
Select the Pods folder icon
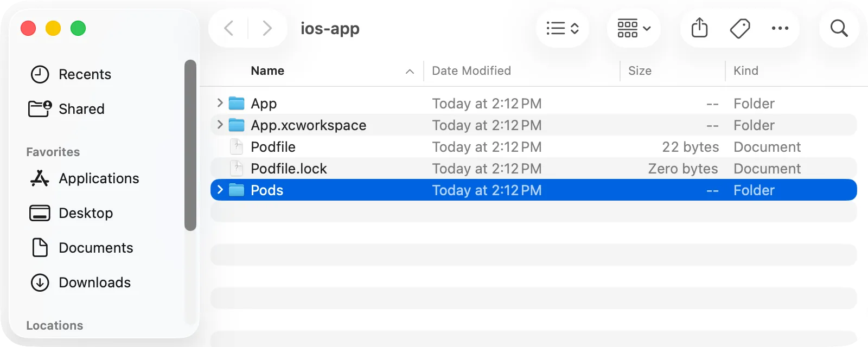tap(237, 190)
